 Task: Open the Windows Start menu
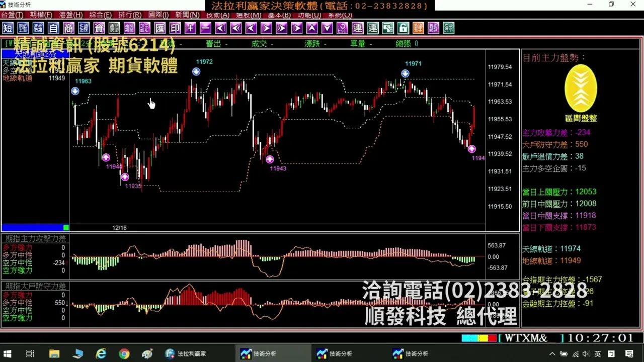pyautogui.click(x=8, y=354)
